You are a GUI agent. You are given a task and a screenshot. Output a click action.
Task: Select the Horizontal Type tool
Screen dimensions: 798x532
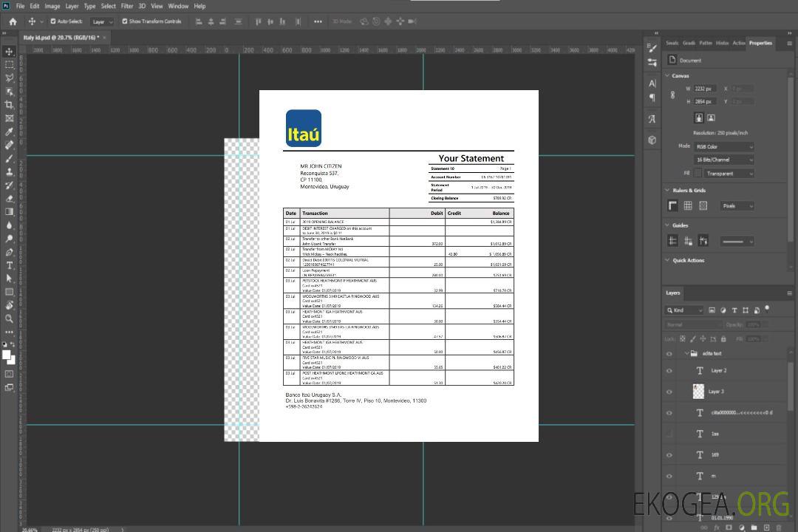[9, 265]
